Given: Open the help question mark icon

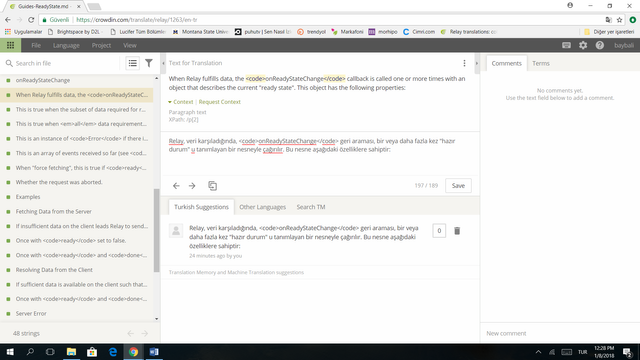Looking at the screenshot, I should tap(599, 45).
